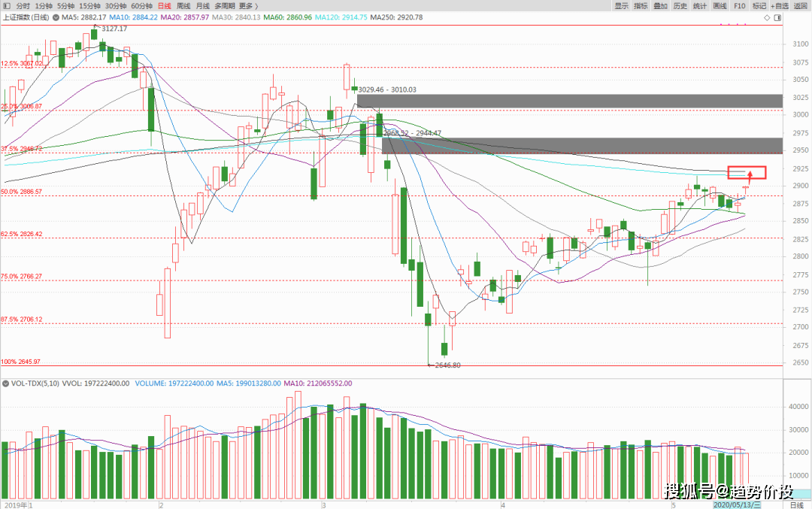The width and height of the screenshot is (812, 509).
Task: Open the 多周期 multi-period view
Action: 225,5
